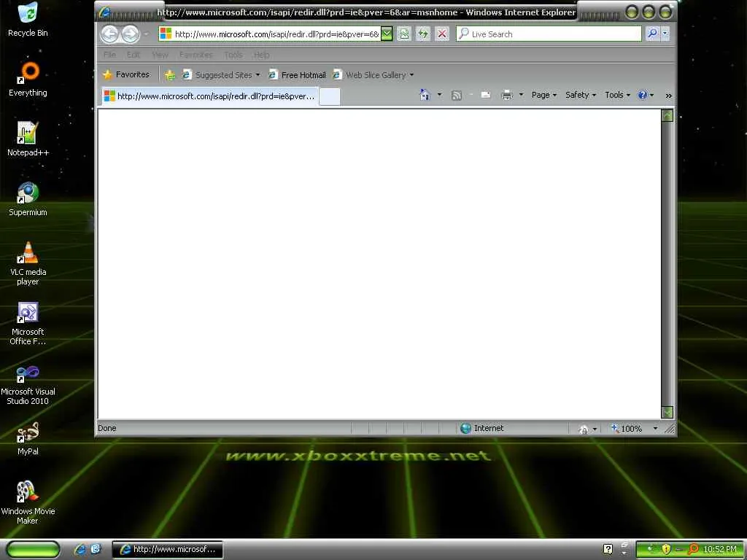This screenshot has height=560, width=747.
Task: Launch Internet Explorer from Quick Launch
Action: [80, 549]
